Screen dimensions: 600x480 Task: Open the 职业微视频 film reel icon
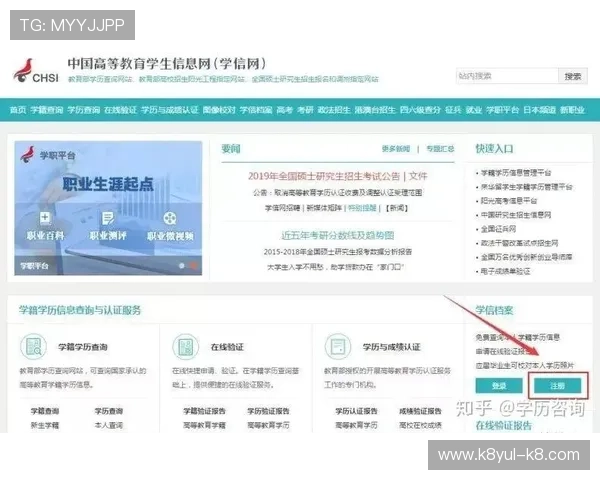pyautogui.click(x=170, y=218)
